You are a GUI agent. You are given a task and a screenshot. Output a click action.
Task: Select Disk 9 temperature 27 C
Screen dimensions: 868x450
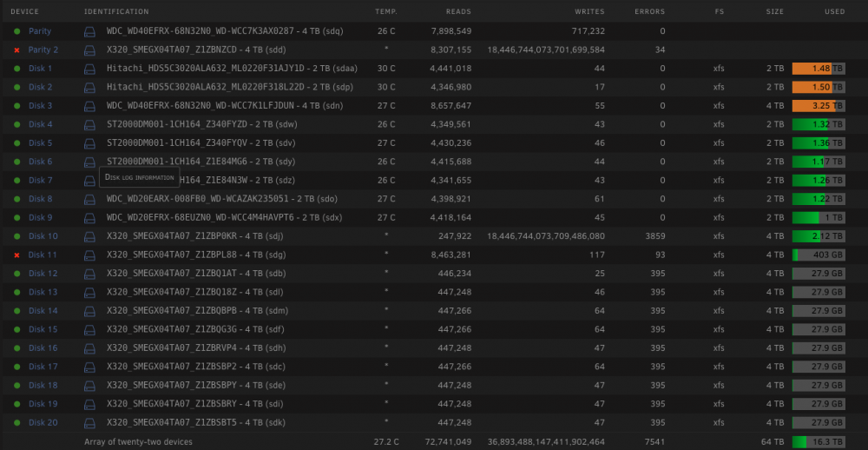(x=386, y=217)
